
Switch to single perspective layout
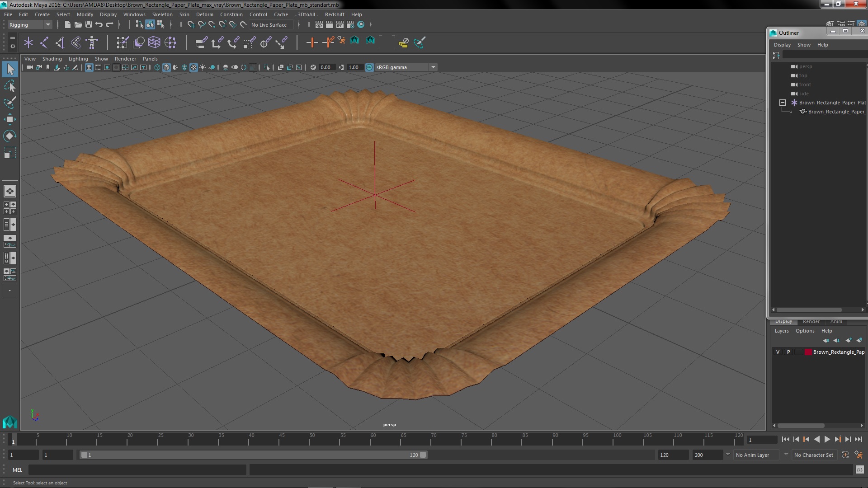(x=10, y=191)
